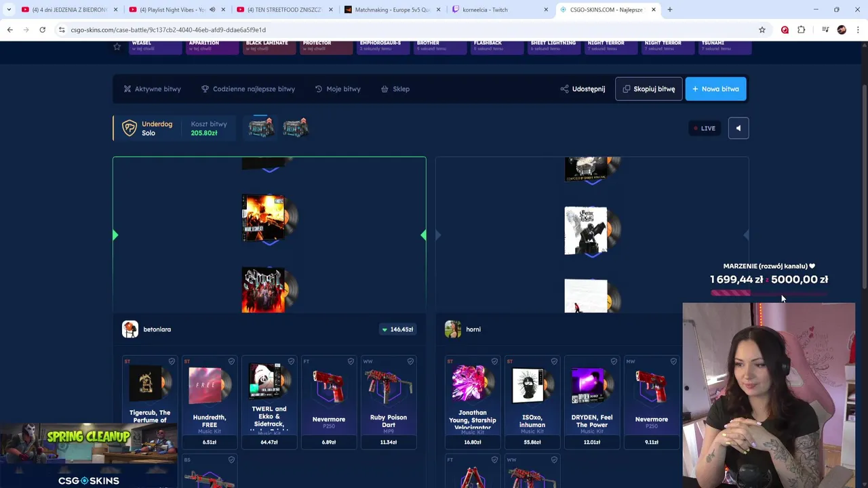Toggle shield on DRYDEN, Feel The Power kit
This screenshot has width=868, height=488.
[x=614, y=361]
